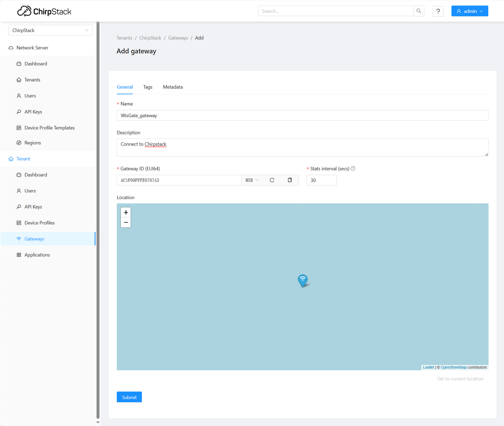Go to Gateways breadcrumb link
This screenshot has width=504, height=426.
(x=178, y=38)
